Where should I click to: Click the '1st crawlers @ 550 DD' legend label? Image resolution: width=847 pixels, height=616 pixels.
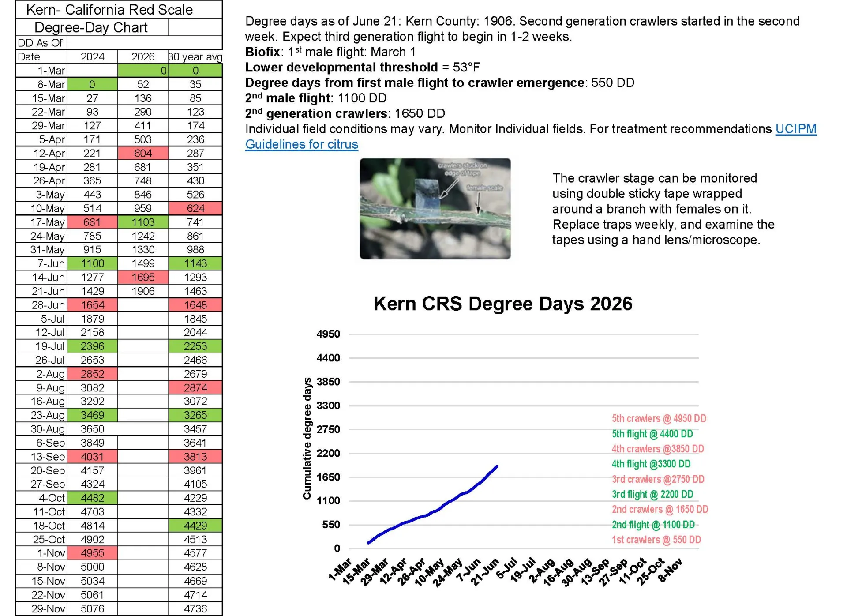click(x=656, y=540)
